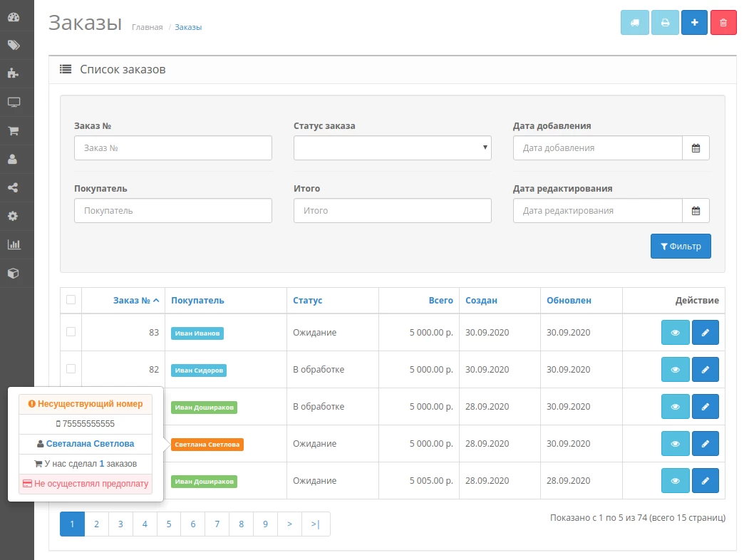Sort by Статус column header
This screenshot has width=744, height=560.
(x=307, y=300)
